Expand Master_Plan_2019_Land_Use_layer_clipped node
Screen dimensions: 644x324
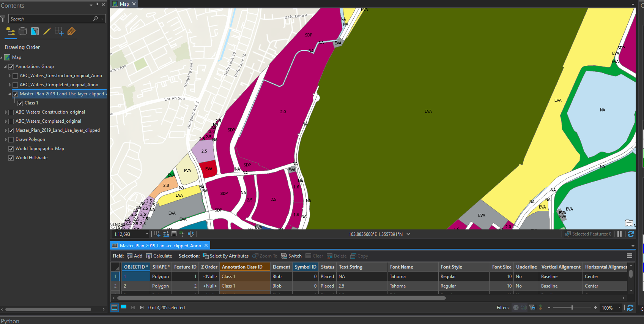[6, 130]
